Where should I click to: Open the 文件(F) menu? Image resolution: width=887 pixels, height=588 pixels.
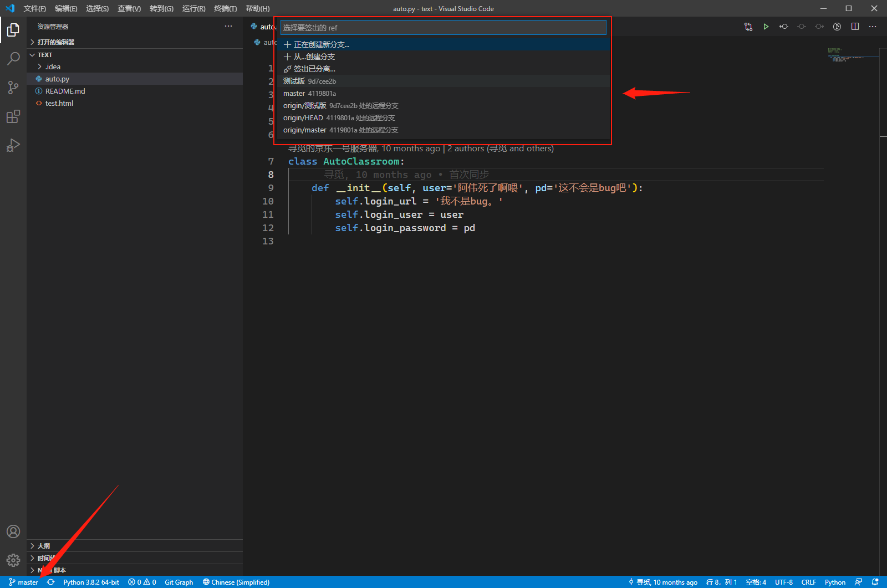(x=34, y=8)
